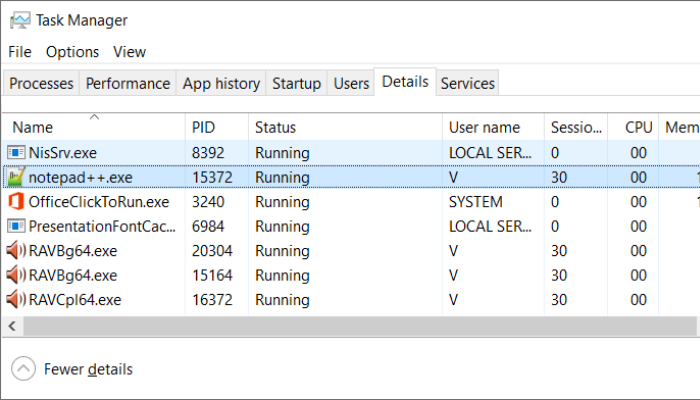
Task: Switch to the Startup tab
Action: click(296, 83)
